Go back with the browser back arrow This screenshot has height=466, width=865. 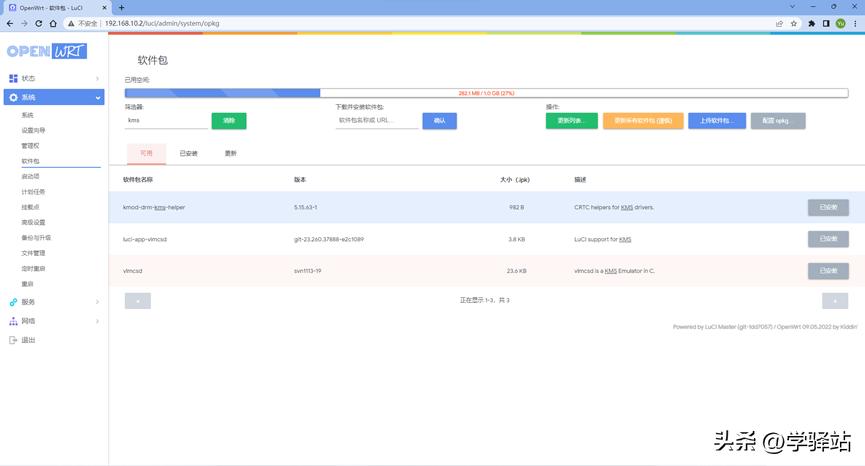[9, 23]
